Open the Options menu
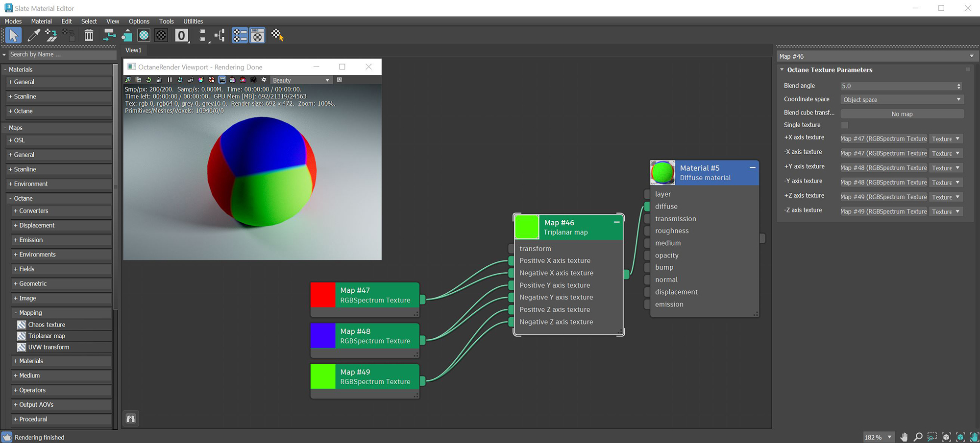Image resolution: width=980 pixels, height=443 pixels. point(139,22)
